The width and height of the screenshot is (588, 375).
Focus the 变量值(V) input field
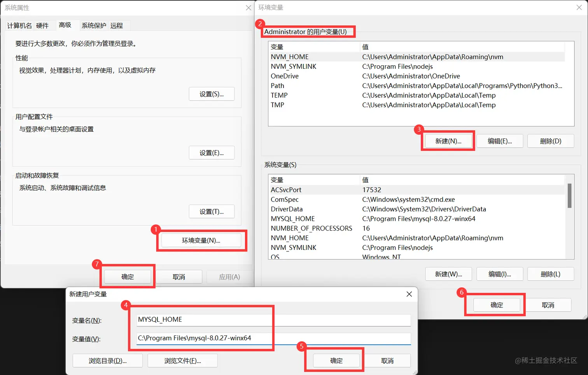tap(274, 338)
